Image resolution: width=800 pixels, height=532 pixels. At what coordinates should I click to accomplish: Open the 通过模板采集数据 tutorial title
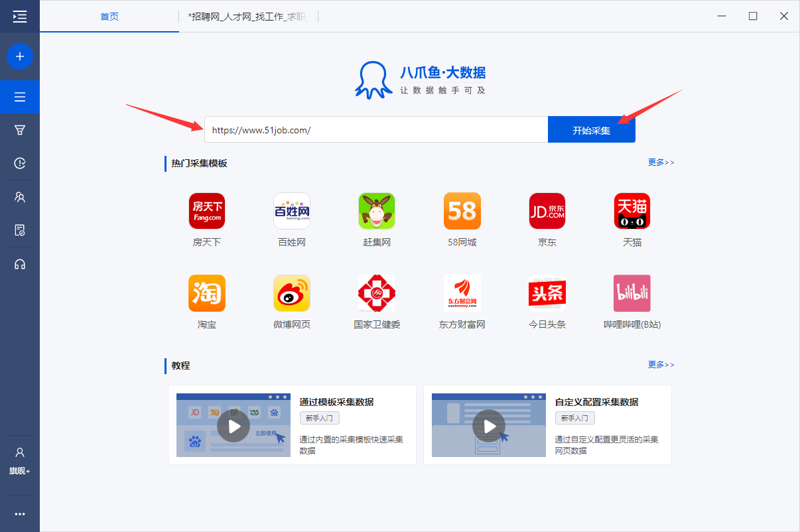(337, 402)
